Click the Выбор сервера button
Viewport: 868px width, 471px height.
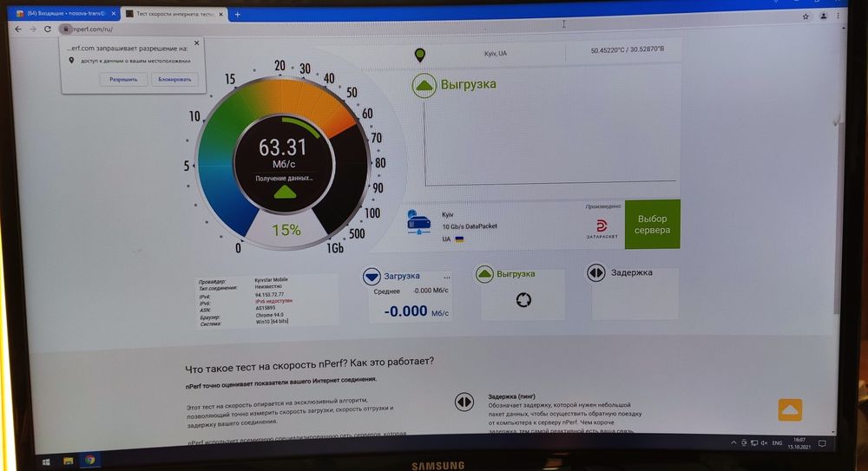click(652, 224)
